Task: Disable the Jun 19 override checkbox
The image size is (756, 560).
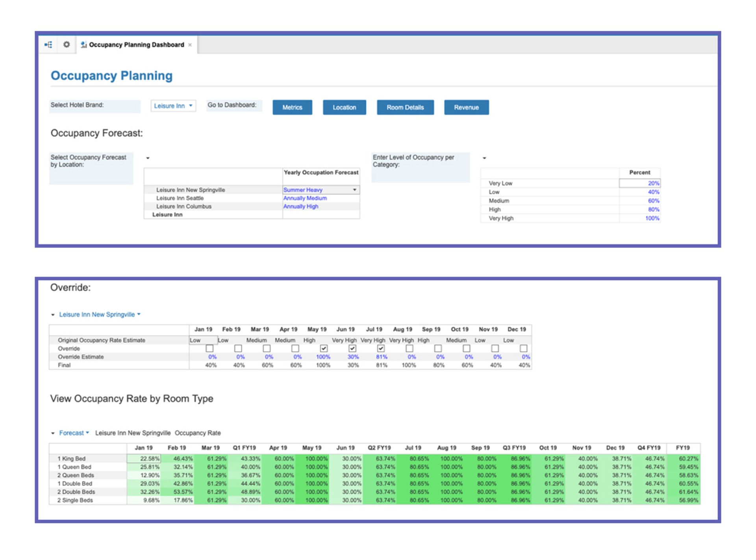Action: point(352,348)
